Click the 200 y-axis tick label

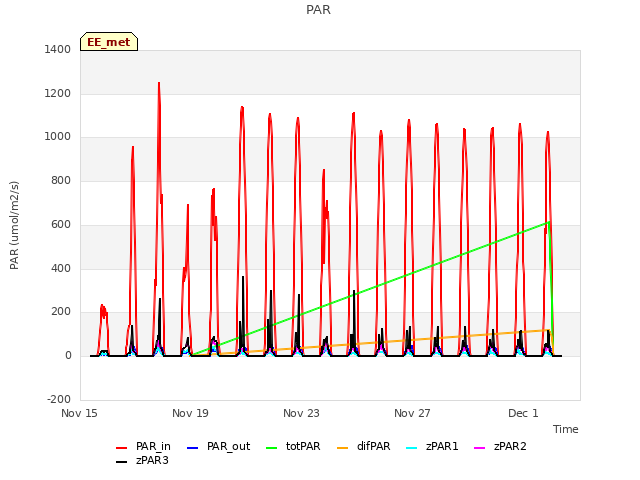(x=61, y=312)
